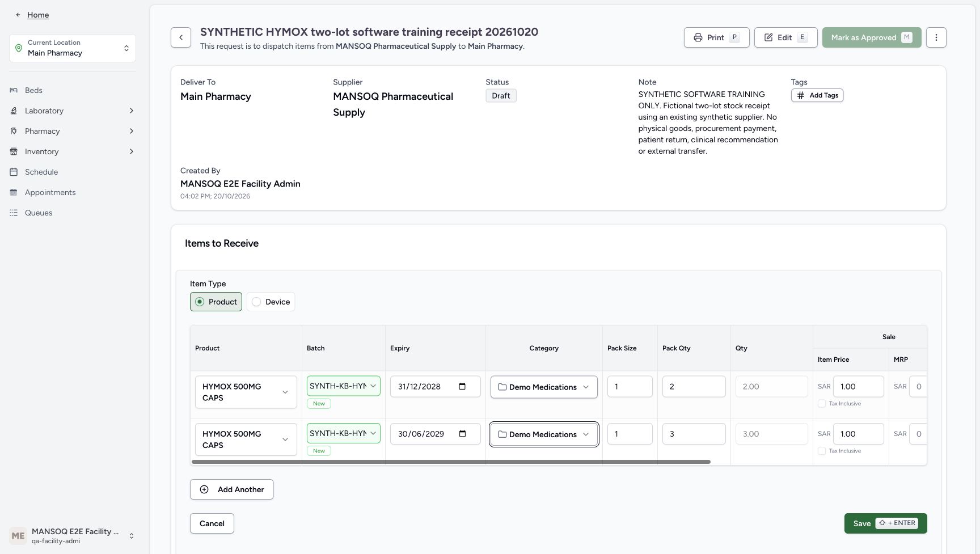Open calendar picker for 30/06/2029 expiry

tap(462, 434)
